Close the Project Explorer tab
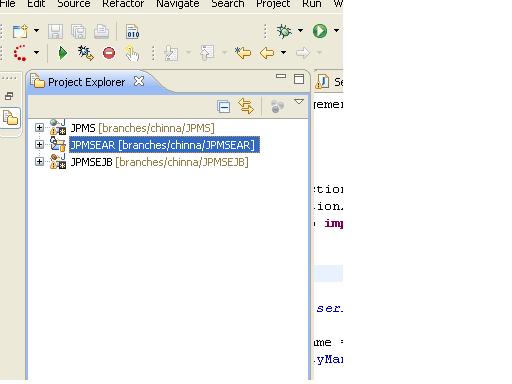Viewport: 512px width, 384px height. click(139, 81)
